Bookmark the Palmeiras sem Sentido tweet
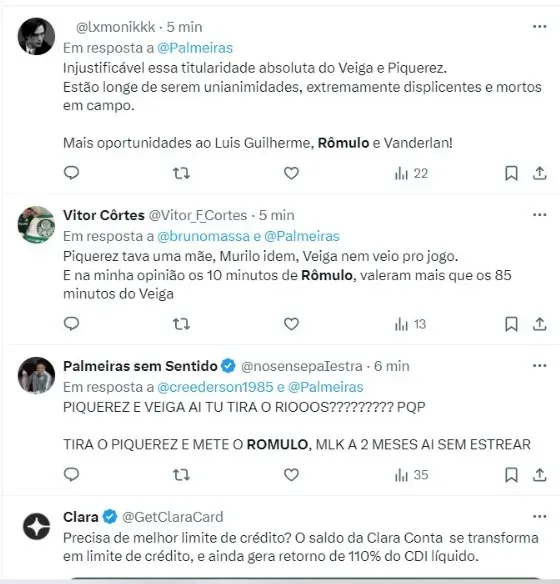Viewport: 560px width, 584px height. point(511,475)
